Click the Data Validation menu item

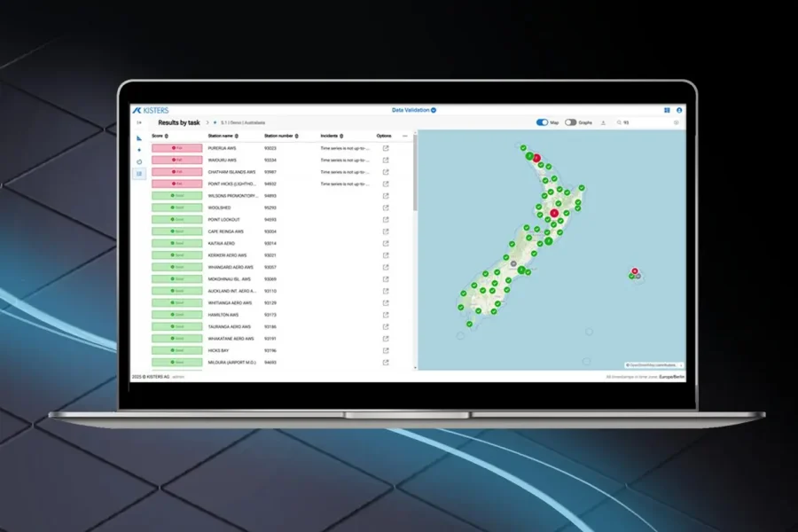pos(412,109)
